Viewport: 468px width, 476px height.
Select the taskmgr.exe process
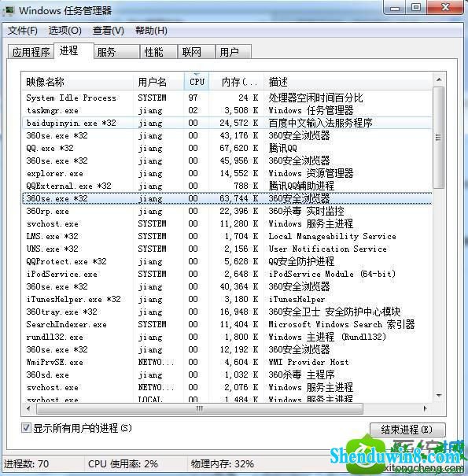click(x=227, y=110)
